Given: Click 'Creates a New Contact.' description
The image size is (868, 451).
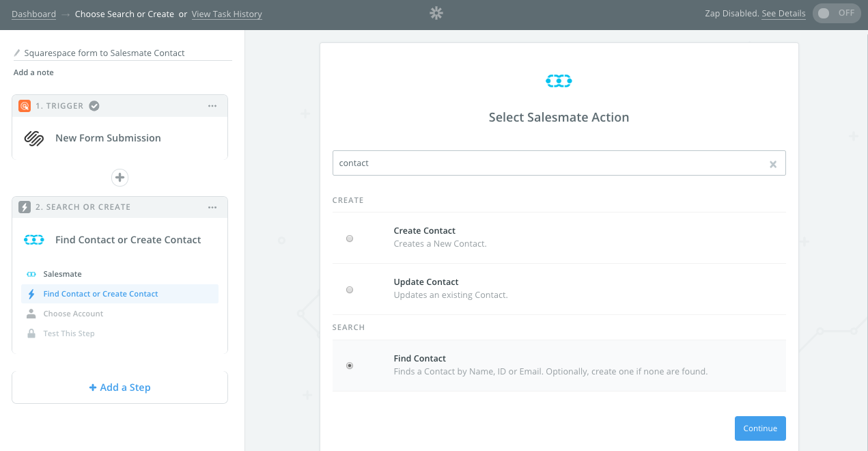Looking at the screenshot, I should (x=440, y=244).
